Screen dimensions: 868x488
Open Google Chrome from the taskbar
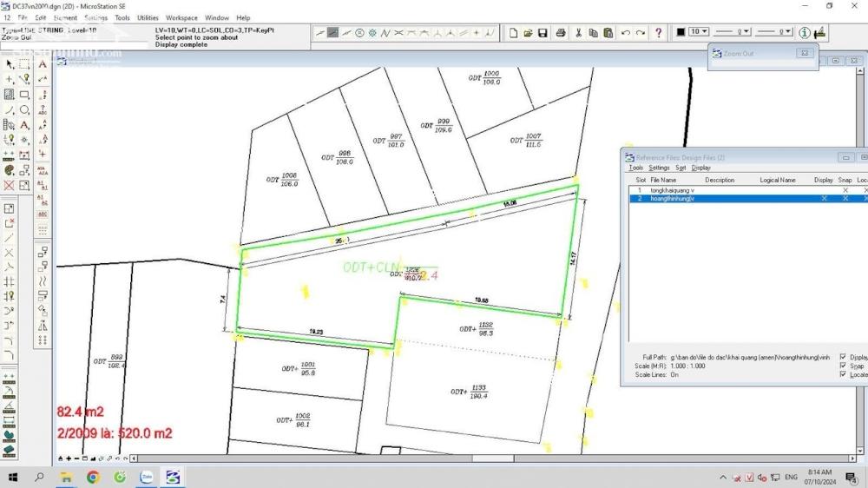(93, 477)
